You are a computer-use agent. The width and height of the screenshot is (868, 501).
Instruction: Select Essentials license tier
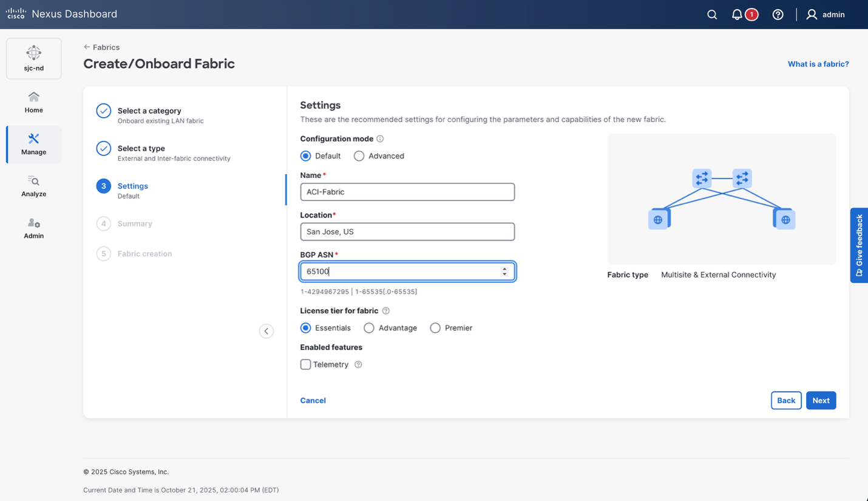[305, 328]
